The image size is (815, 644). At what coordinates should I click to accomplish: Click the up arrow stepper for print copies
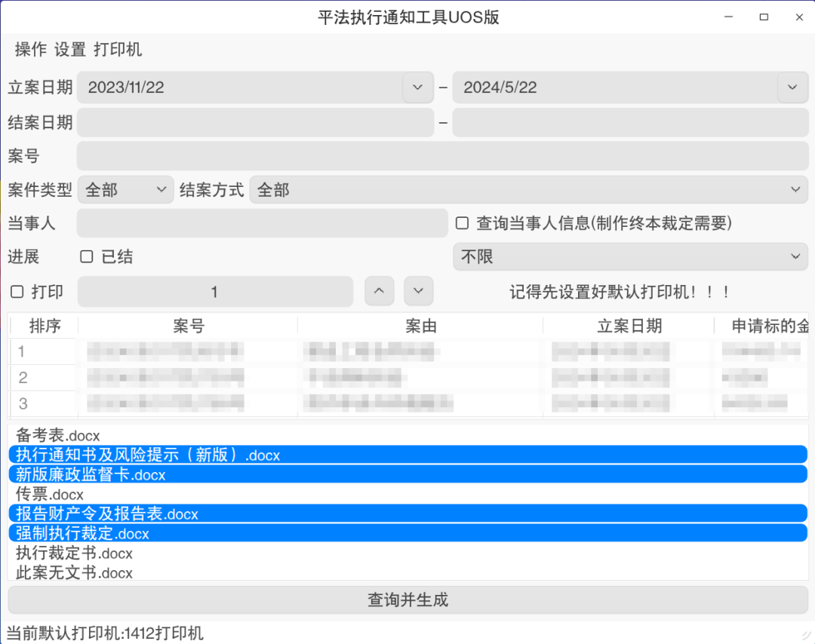[379, 291]
